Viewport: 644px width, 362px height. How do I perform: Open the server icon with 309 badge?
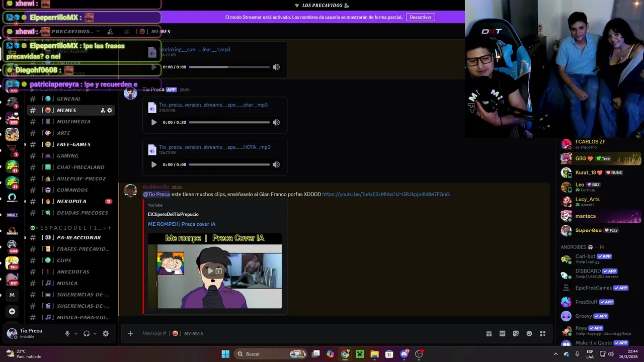[x=12, y=119]
